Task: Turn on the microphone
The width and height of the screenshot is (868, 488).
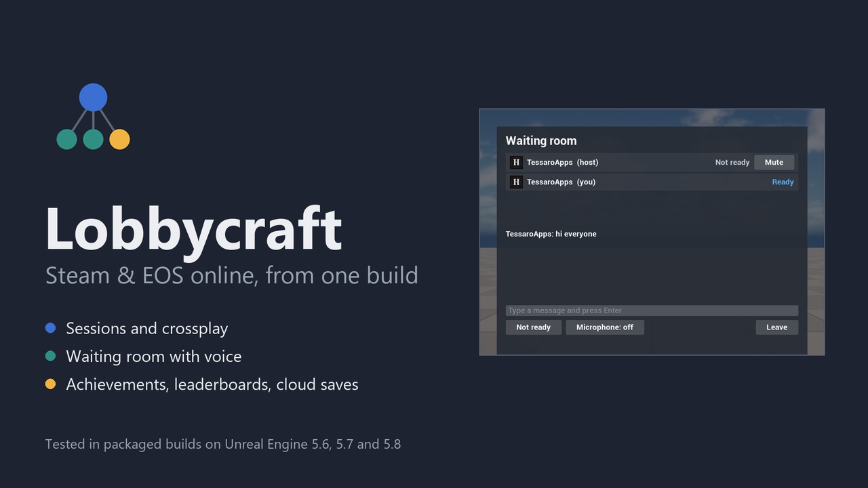Action: 605,327
